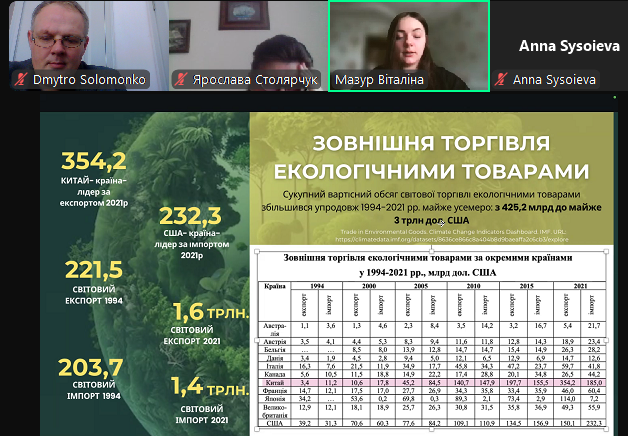Click the 354,2 China export statistic
This screenshot has width=628, height=436.
click(93, 161)
